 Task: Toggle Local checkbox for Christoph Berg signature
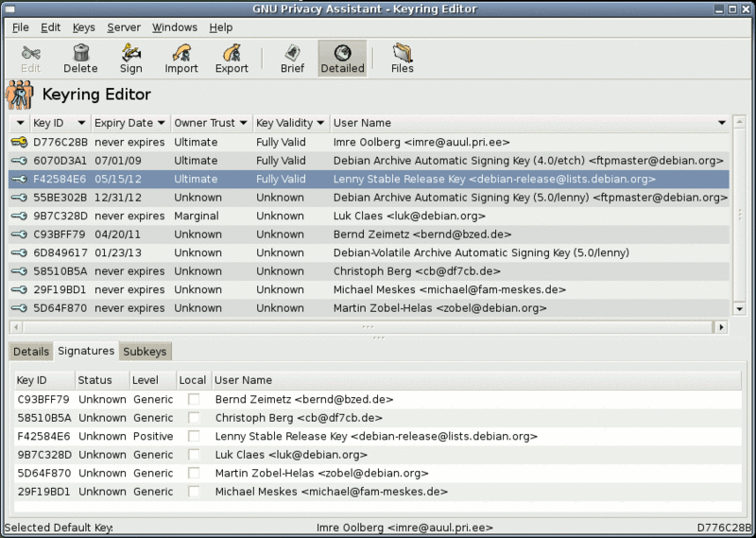tap(194, 417)
